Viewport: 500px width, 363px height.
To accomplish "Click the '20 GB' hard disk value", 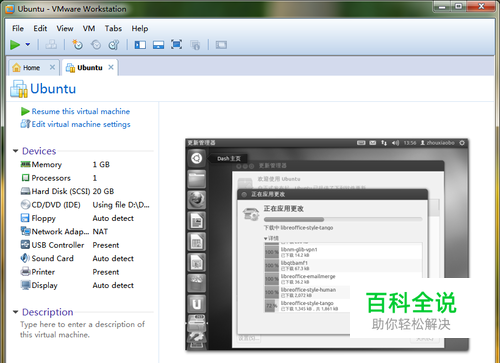I will click(x=103, y=191).
